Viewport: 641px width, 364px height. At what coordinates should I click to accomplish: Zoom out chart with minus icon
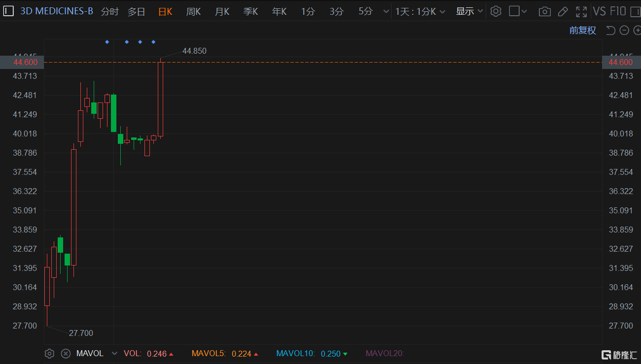click(x=624, y=31)
